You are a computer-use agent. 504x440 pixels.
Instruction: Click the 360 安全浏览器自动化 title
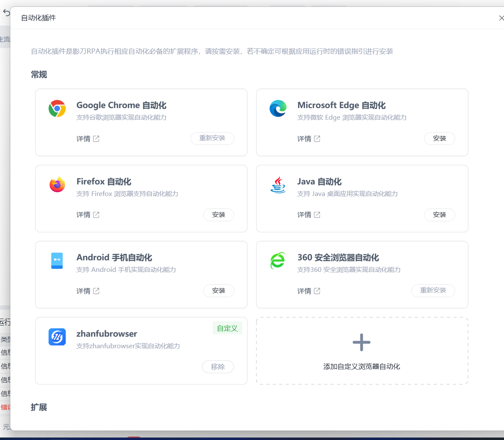coord(338,257)
